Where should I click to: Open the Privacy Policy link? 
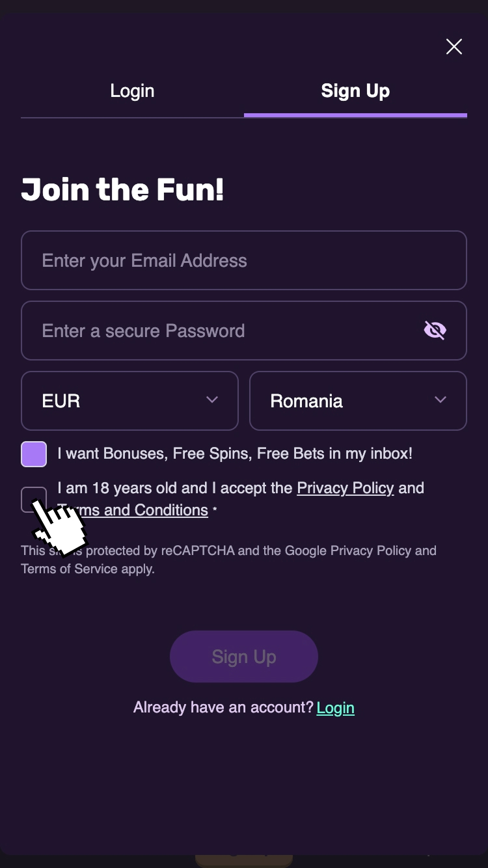click(346, 488)
